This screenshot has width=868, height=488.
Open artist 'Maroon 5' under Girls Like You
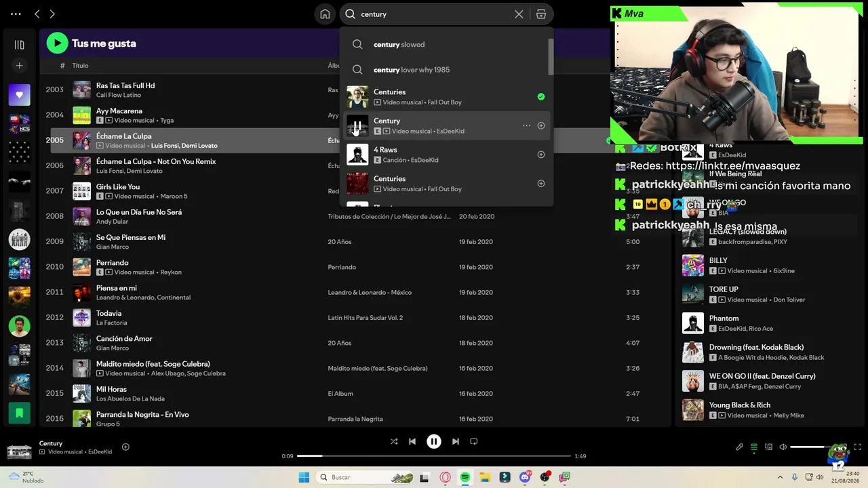174,197
